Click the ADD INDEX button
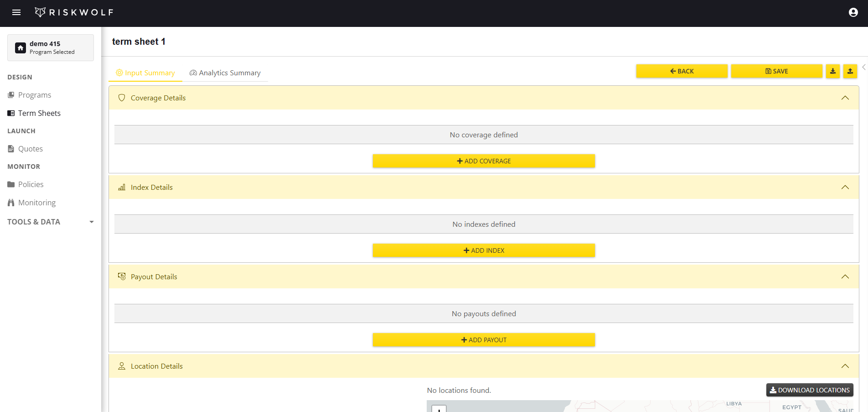Viewport: 868px width, 412px height. coord(484,250)
